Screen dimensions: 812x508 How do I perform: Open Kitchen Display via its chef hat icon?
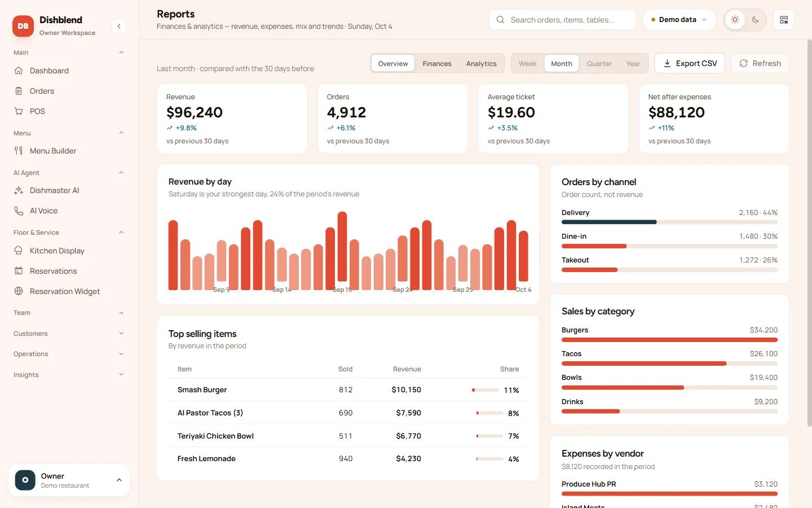19,251
